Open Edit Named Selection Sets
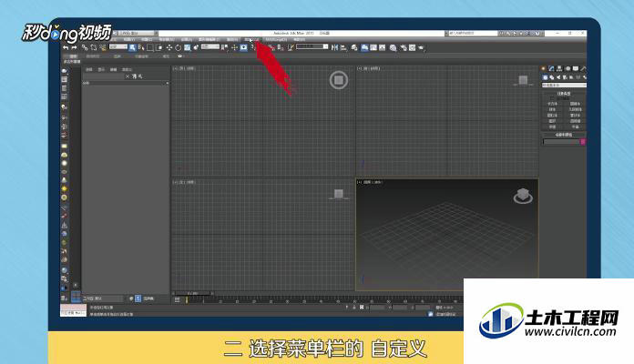Image resolution: width=634 pixels, height=364 pixels. pos(291,47)
